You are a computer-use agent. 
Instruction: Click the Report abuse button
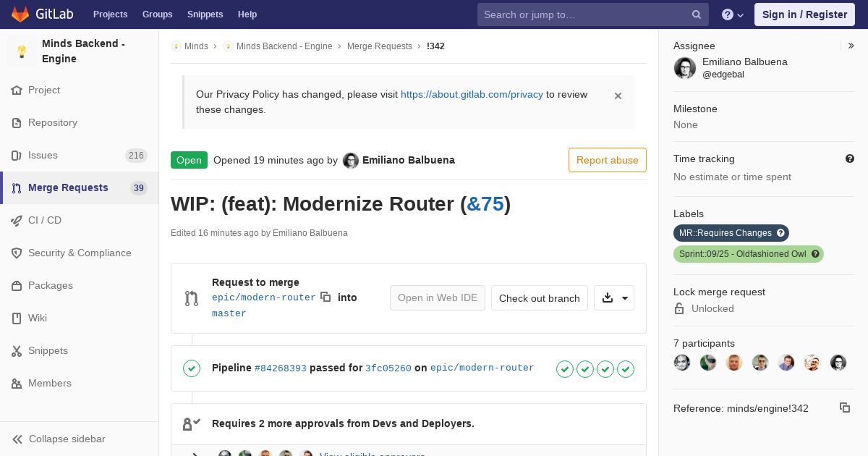coord(608,160)
